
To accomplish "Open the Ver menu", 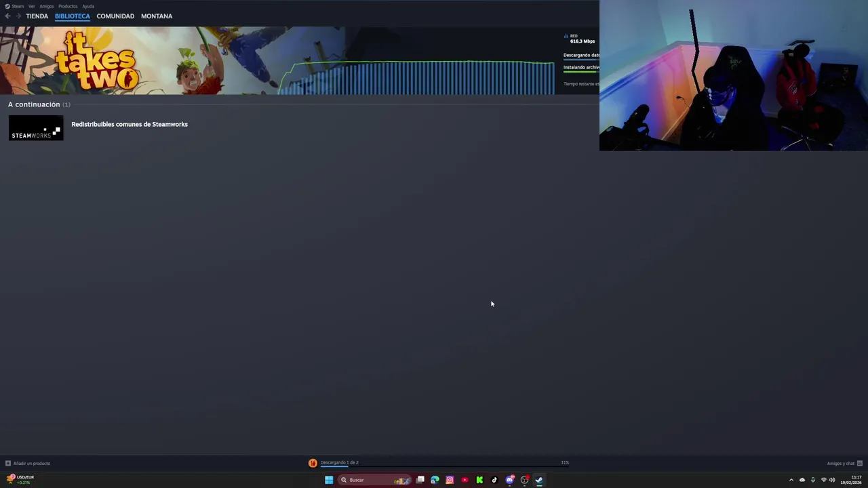I will tap(31, 6).
